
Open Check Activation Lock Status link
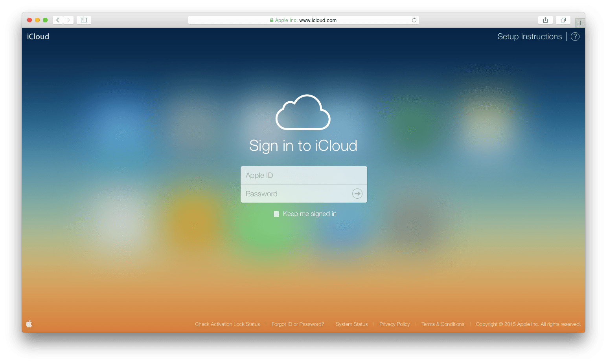228,324
